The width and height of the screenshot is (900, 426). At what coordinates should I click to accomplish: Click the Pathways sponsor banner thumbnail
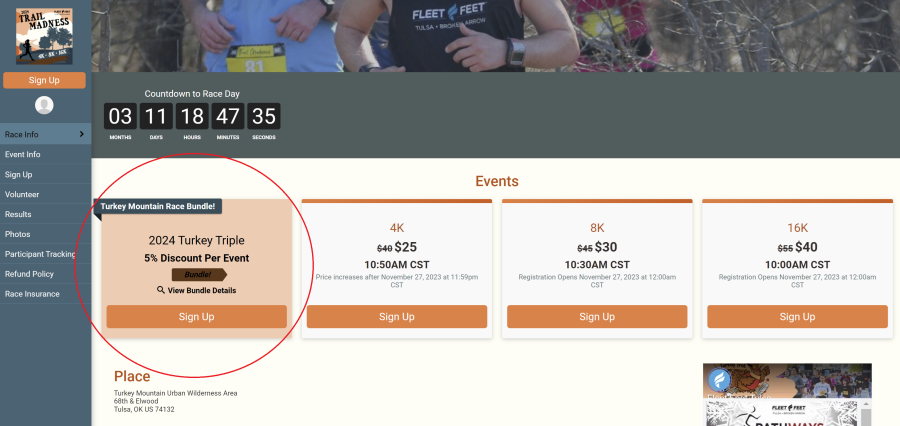point(781,415)
